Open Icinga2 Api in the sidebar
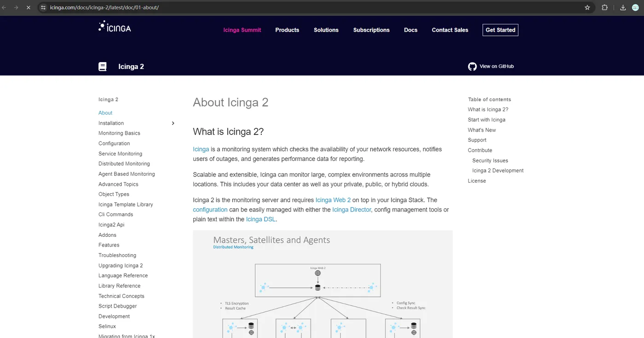 tap(111, 225)
